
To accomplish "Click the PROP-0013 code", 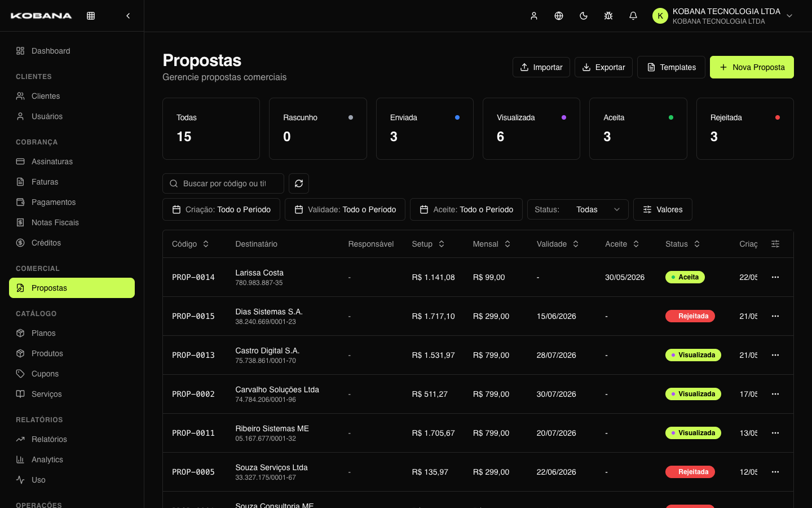I will [x=193, y=355].
